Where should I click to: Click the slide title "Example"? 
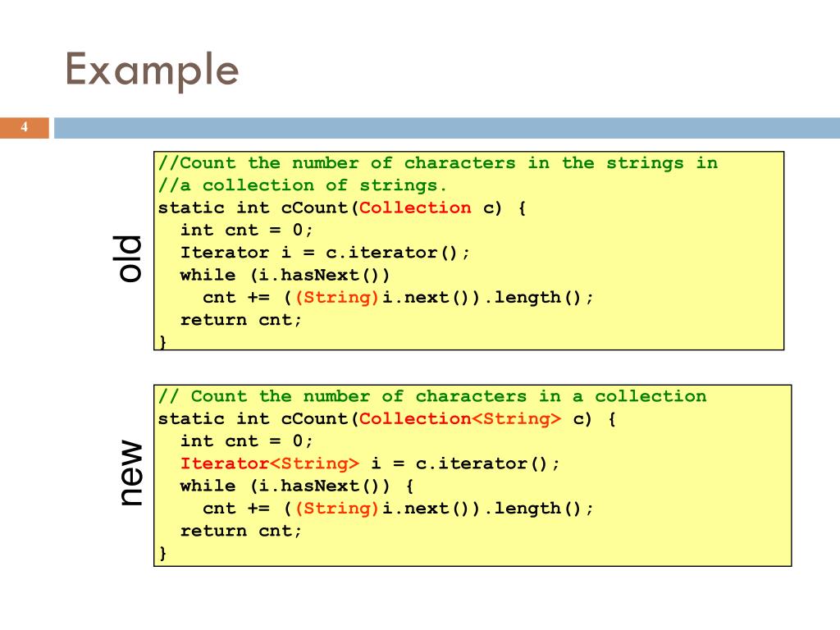click(152, 70)
